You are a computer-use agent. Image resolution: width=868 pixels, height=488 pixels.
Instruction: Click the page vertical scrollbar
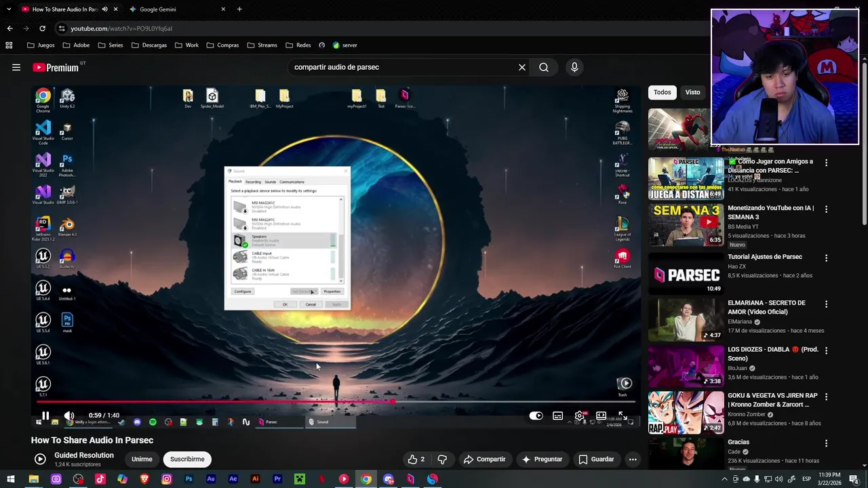(x=865, y=142)
